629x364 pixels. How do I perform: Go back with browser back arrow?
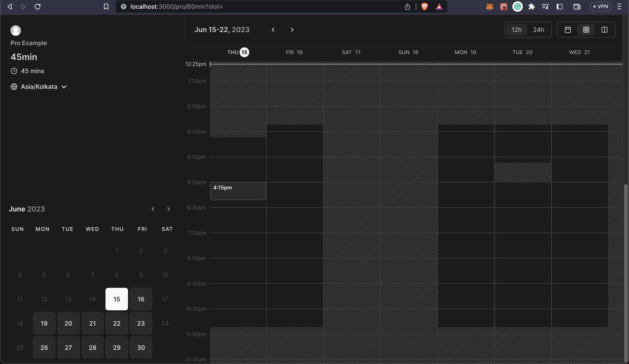(10, 7)
